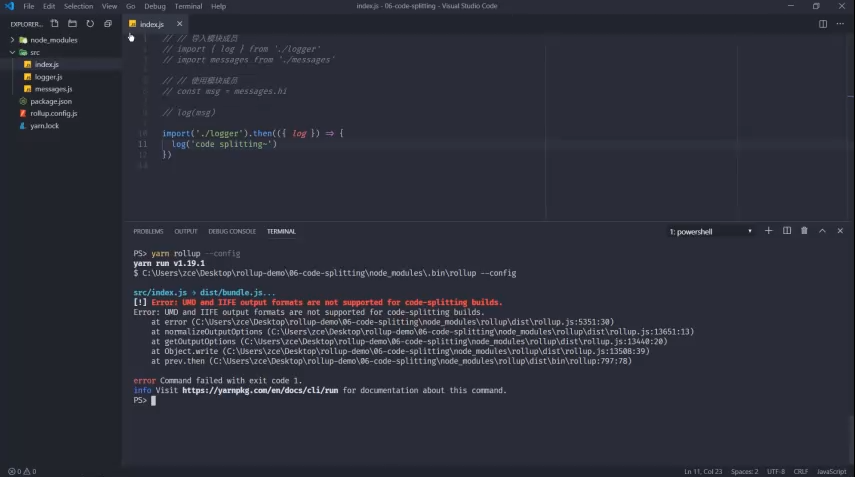Kill the terminal with trash icon
Viewport: 855px width, 477px height.
[x=804, y=231]
